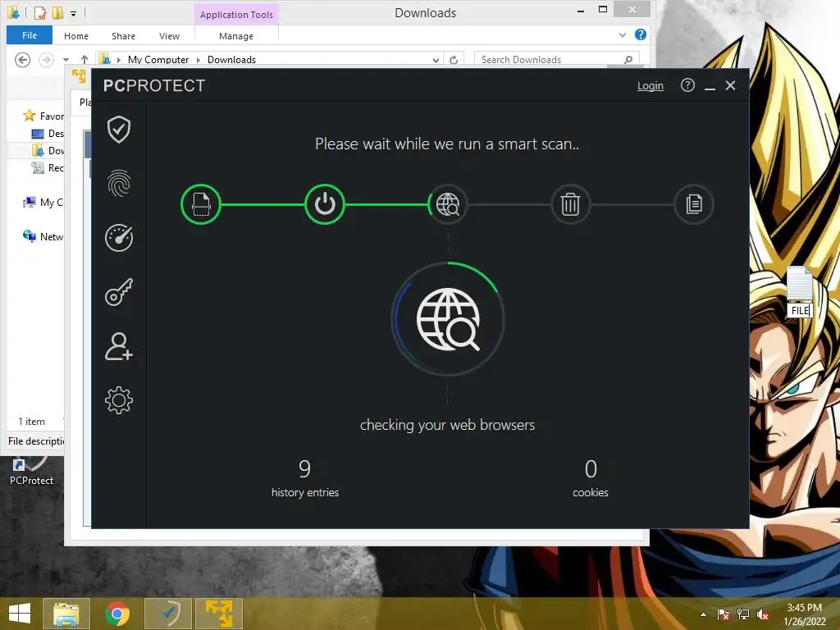840x630 pixels.
Task: Click the power startup step icon
Action: [325, 204]
